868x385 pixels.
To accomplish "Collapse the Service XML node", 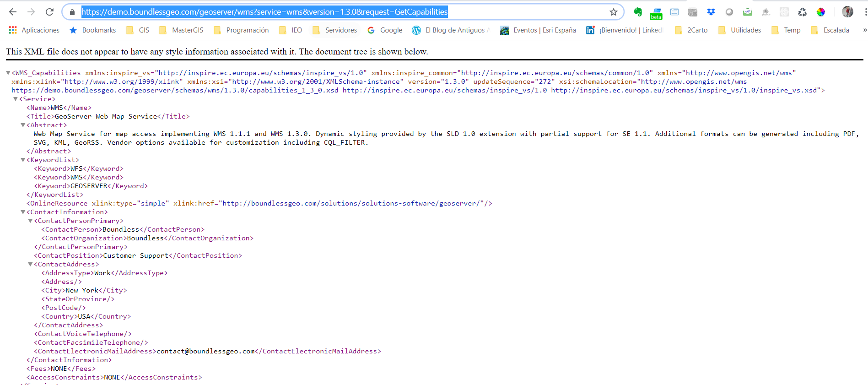I will [16, 99].
